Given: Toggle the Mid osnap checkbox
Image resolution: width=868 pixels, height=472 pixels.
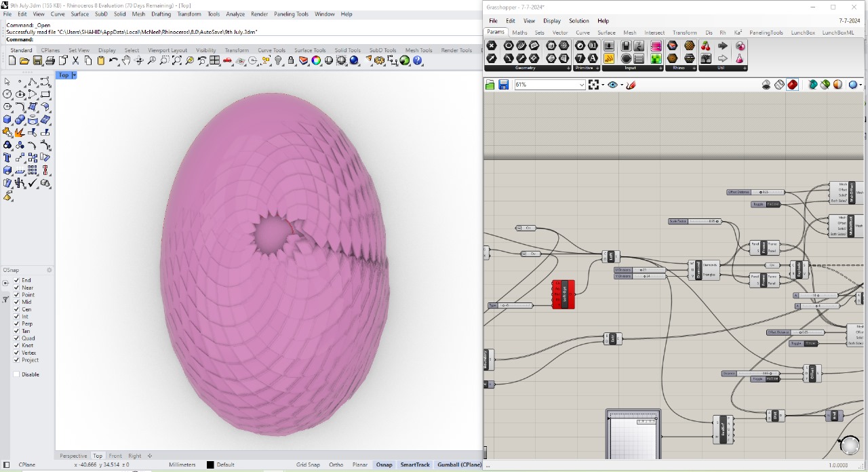Looking at the screenshot, I should click(x=16, y=302).
